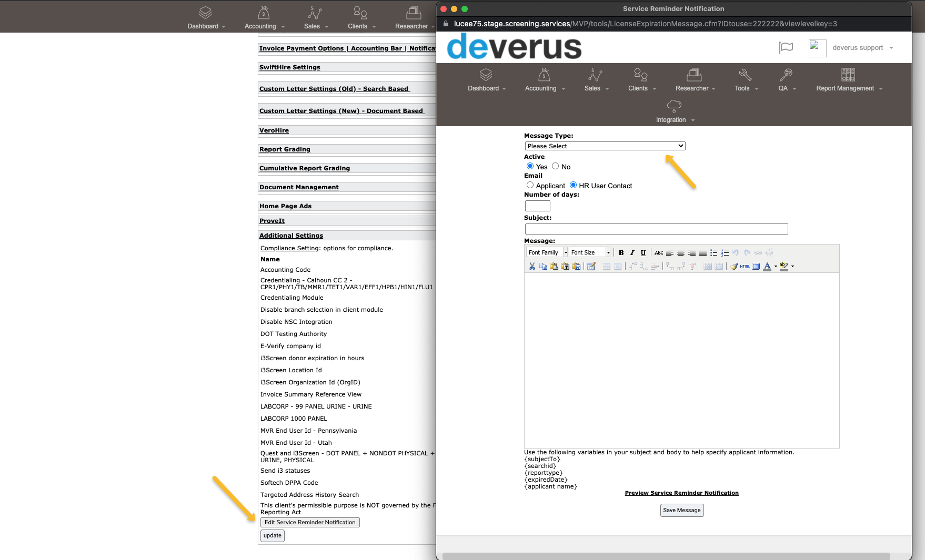Select Applicant email radio option
This screenshot has height=560, width=925.
click(530, 185)
